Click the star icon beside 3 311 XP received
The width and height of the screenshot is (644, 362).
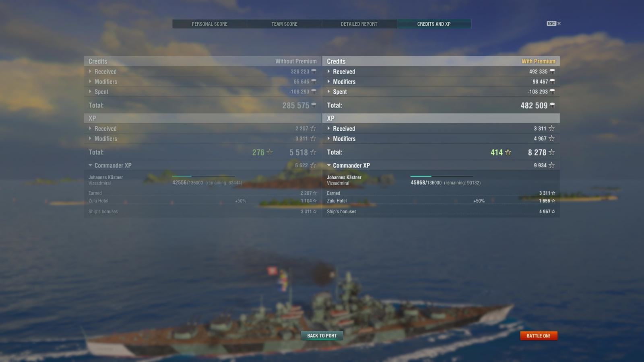coord(551,129)
